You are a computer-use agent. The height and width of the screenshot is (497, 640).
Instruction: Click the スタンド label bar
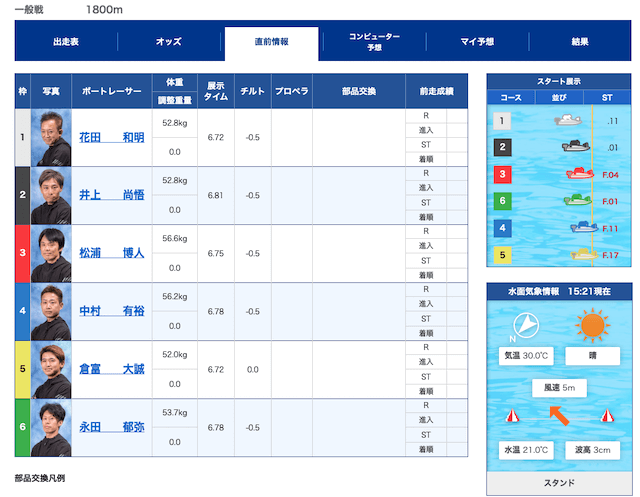point(559,483)
